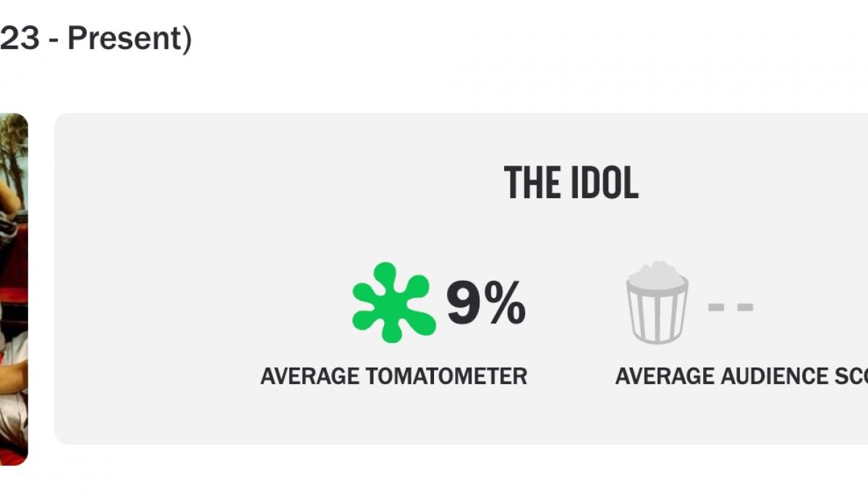Click the 23 year text in heading

tap(19, 39)
